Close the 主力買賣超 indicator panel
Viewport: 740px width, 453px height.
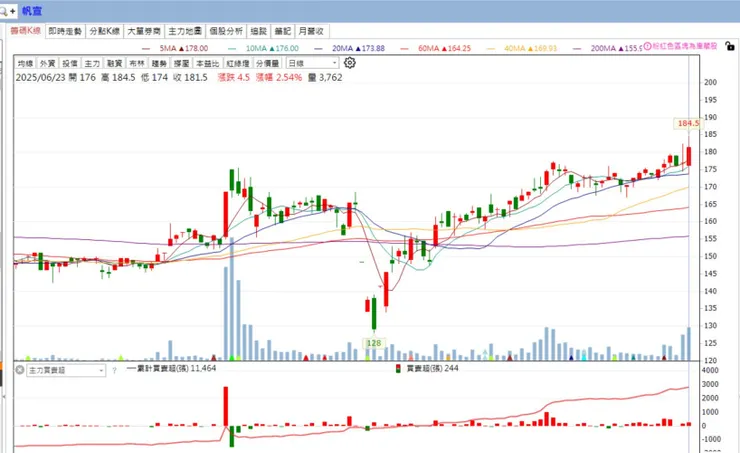tap(19, 370)
